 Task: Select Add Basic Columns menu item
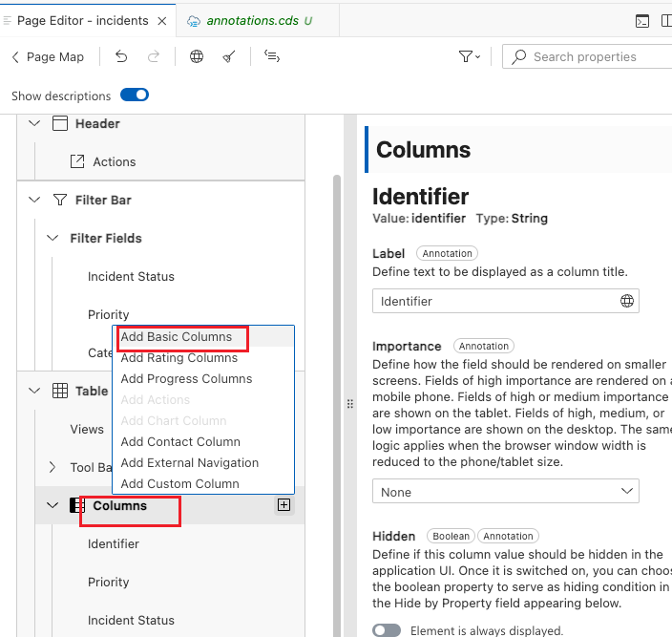[177, 337]
